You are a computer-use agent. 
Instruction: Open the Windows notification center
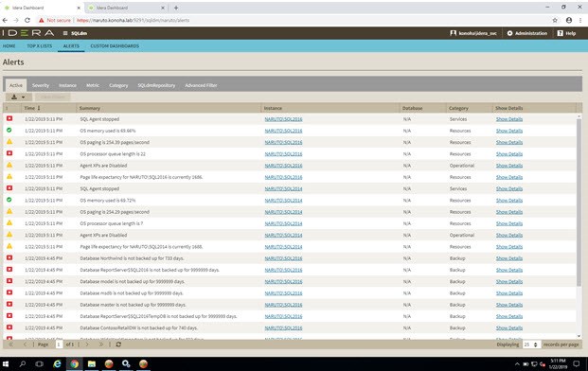[577, 363]
